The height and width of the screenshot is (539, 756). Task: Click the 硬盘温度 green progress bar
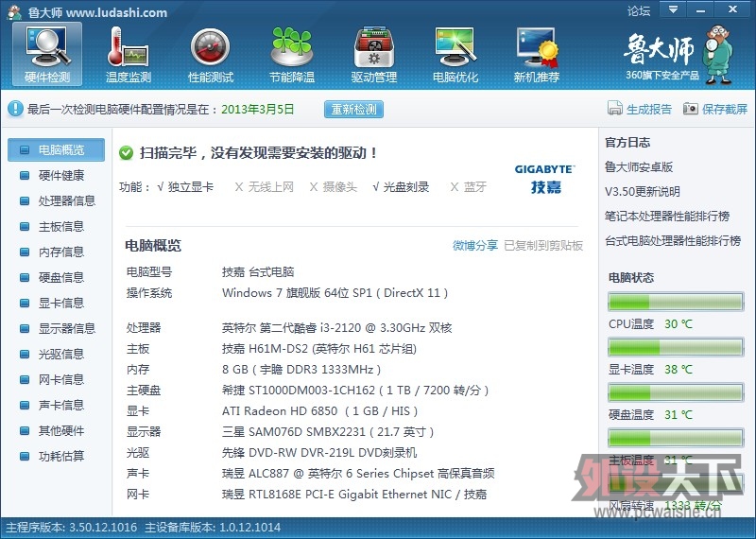tap(676, 392)
